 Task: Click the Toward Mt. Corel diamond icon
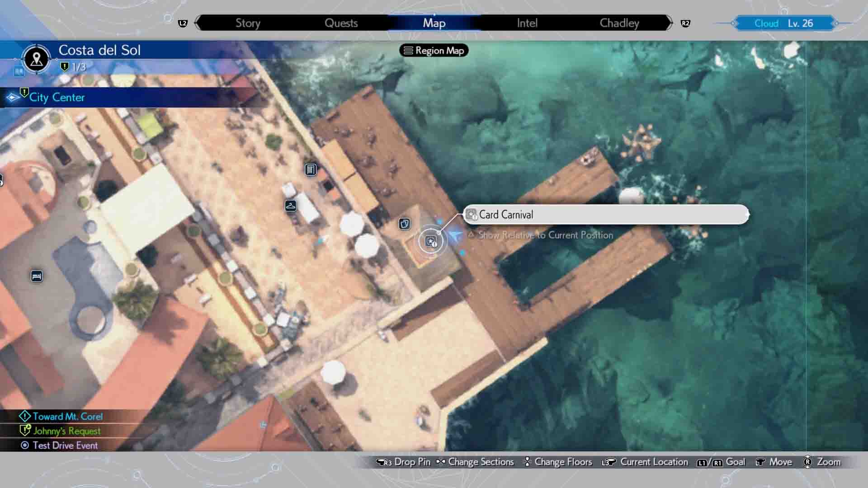(x=25, y=416)
